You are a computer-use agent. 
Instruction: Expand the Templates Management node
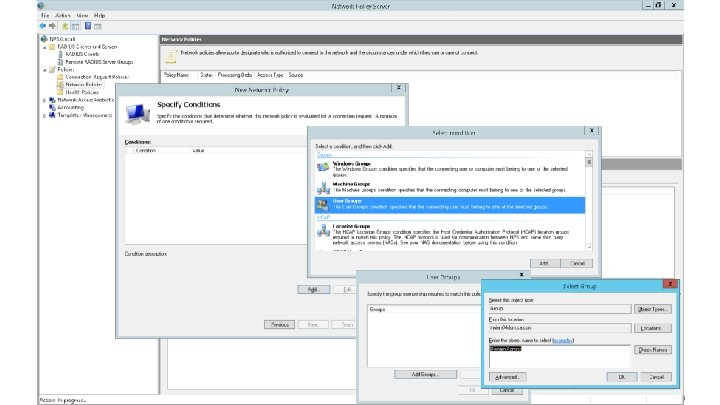click(x=45, y=116)
